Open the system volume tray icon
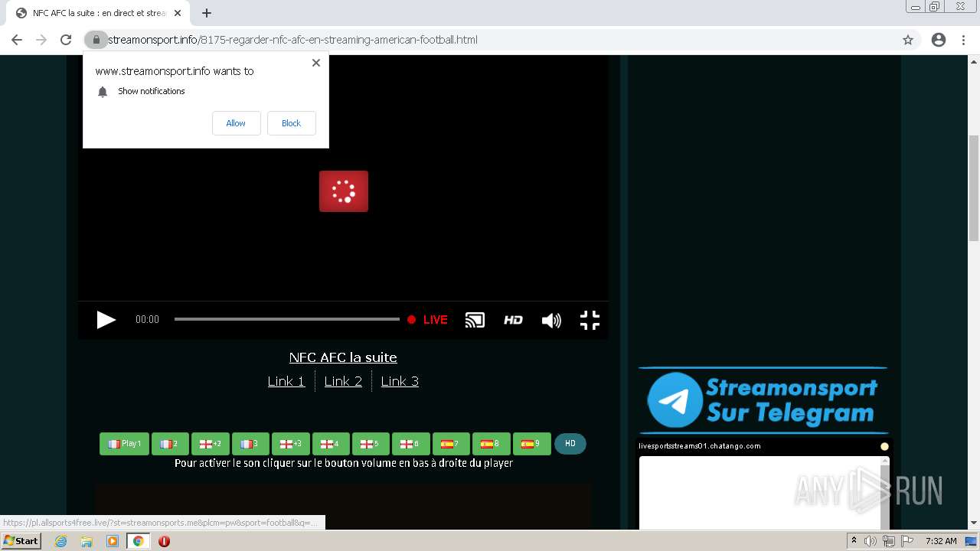This screenshot has height=551, width=980. [x=871, y=541]
